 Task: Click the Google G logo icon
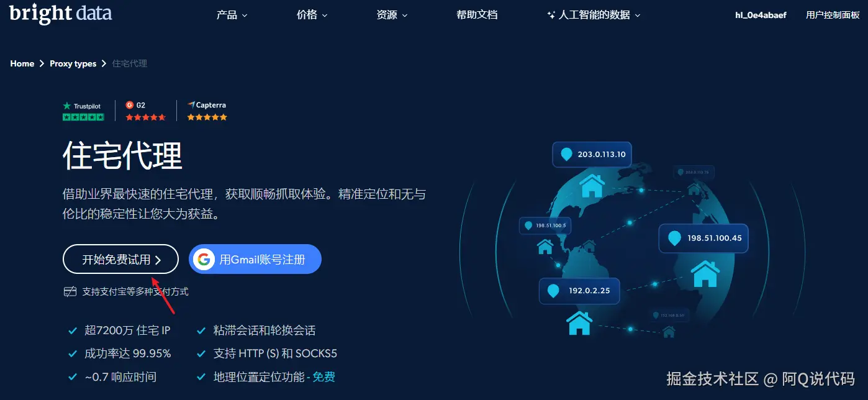[x=204, y=259]
